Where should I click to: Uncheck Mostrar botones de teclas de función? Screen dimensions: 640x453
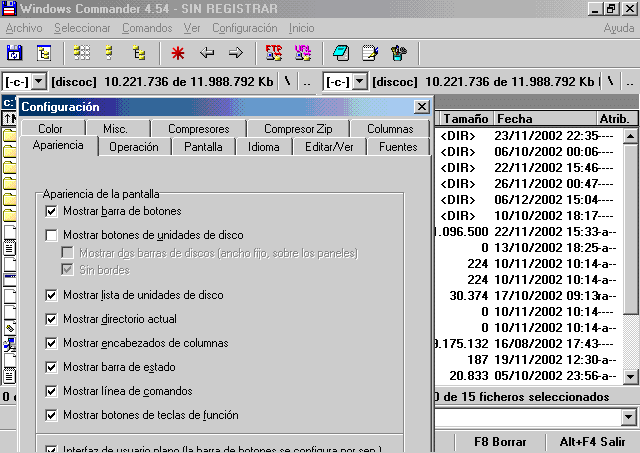(x=51, y=415)
